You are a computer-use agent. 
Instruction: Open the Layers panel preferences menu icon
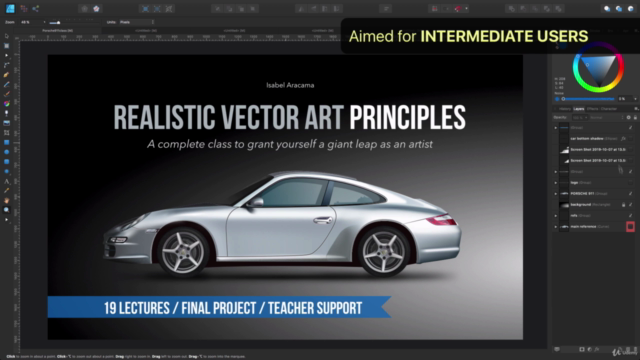click(636, 109)
